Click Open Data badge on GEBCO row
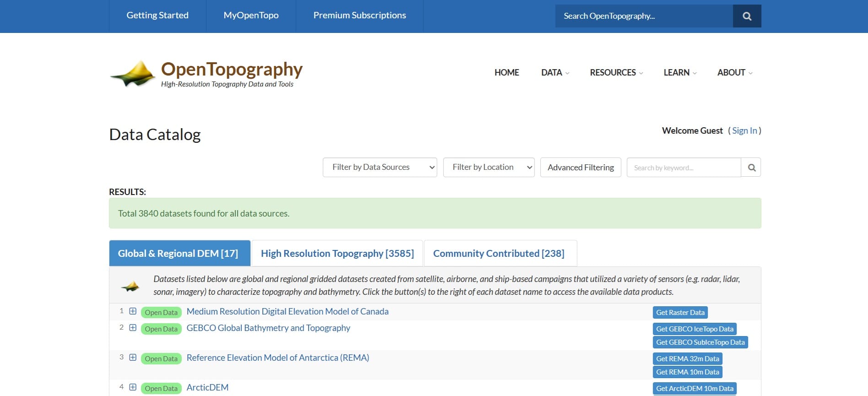This screenshot has width=868, height=396. 161,329
